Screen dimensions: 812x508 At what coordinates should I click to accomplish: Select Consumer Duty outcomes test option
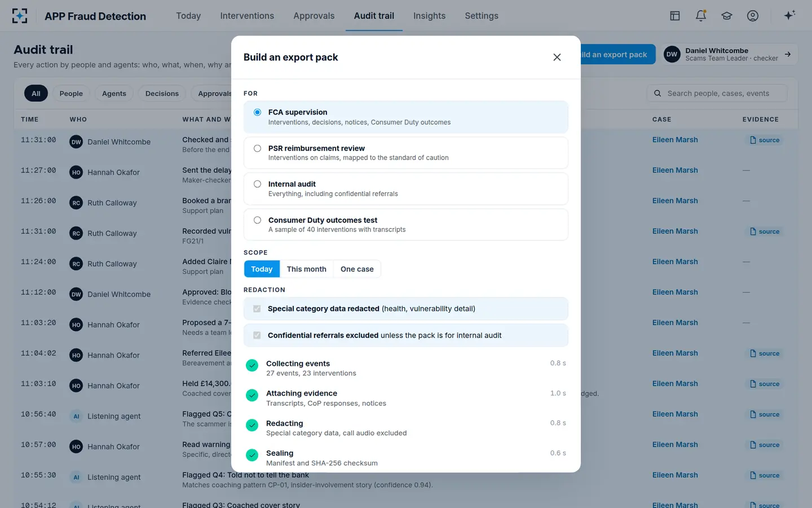[x=406, y=225]
